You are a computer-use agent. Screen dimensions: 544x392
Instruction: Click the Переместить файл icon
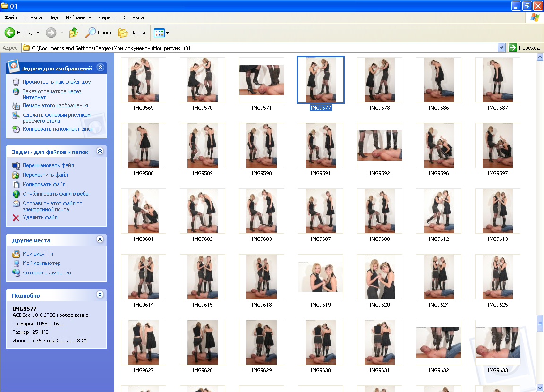16,175
